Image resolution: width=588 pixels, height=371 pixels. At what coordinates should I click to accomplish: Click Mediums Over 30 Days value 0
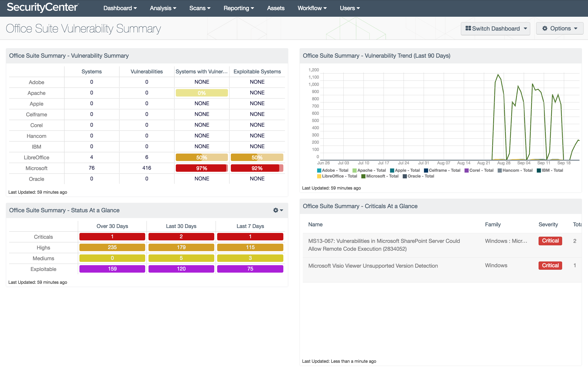(x=112, y=258)
